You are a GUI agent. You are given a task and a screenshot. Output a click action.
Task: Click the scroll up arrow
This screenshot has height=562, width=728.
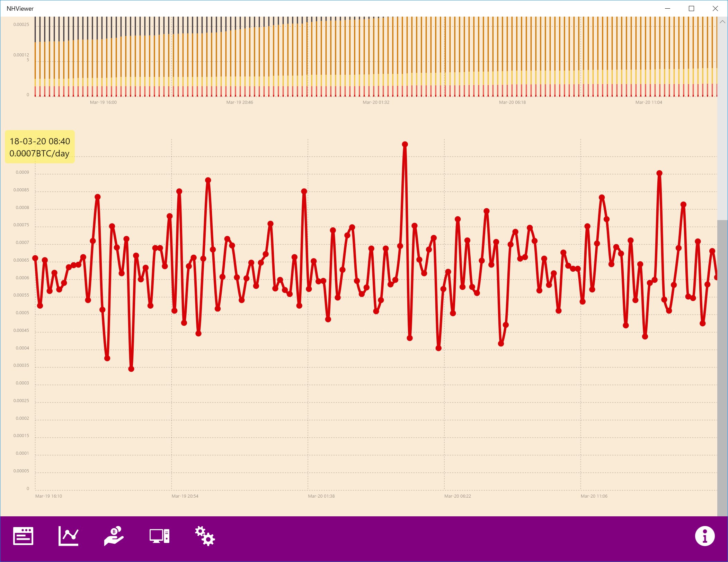pyautogui.click(x=722, y=22)
